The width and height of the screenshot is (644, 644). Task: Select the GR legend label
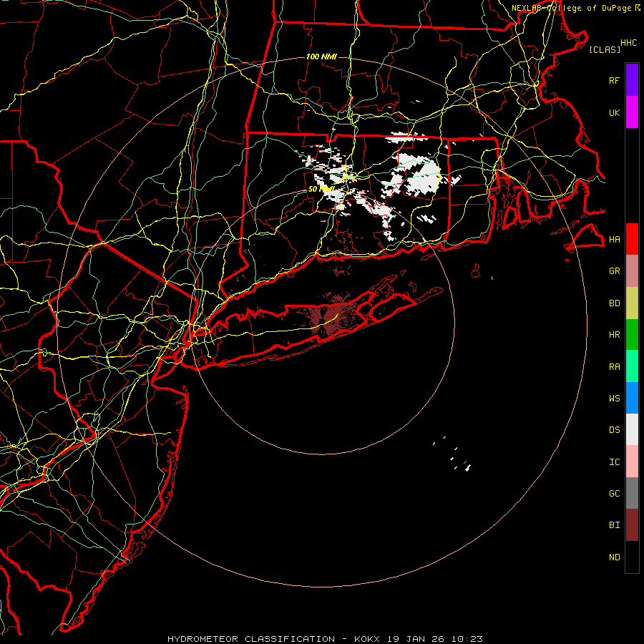tap(614, 271)
